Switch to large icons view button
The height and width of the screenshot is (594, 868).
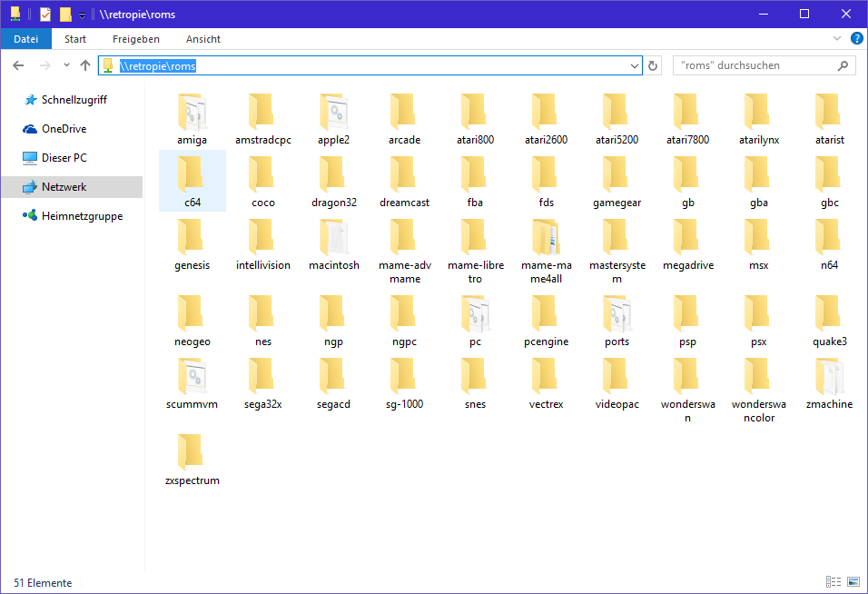[x=853, y=582]
